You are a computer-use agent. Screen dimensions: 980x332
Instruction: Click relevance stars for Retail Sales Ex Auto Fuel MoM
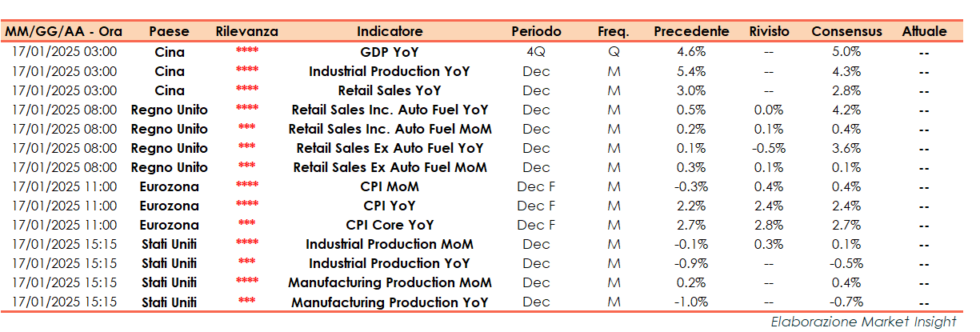coord(247,168)
